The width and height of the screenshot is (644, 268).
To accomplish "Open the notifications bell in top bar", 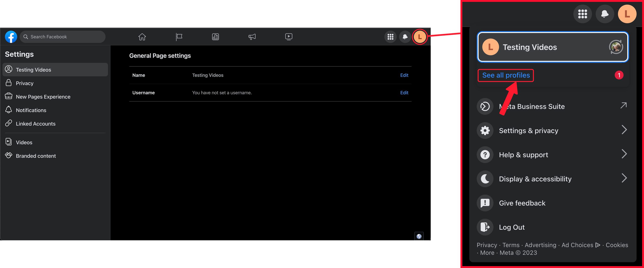I will [x=405, y=37].
